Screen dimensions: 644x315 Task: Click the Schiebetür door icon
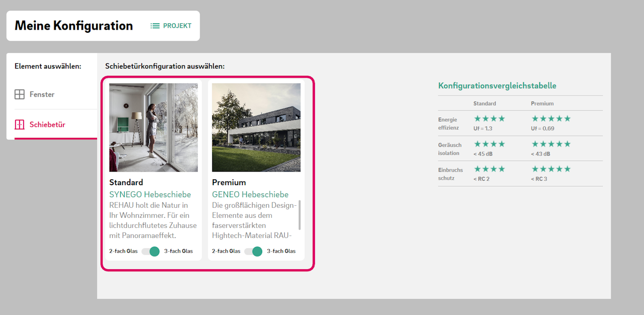pos(20,125)
